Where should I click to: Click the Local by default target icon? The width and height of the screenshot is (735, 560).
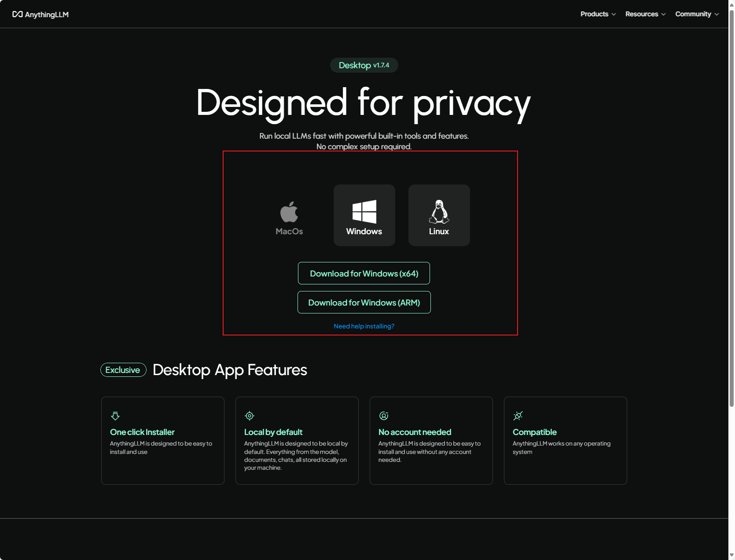[x=250, y=416]
